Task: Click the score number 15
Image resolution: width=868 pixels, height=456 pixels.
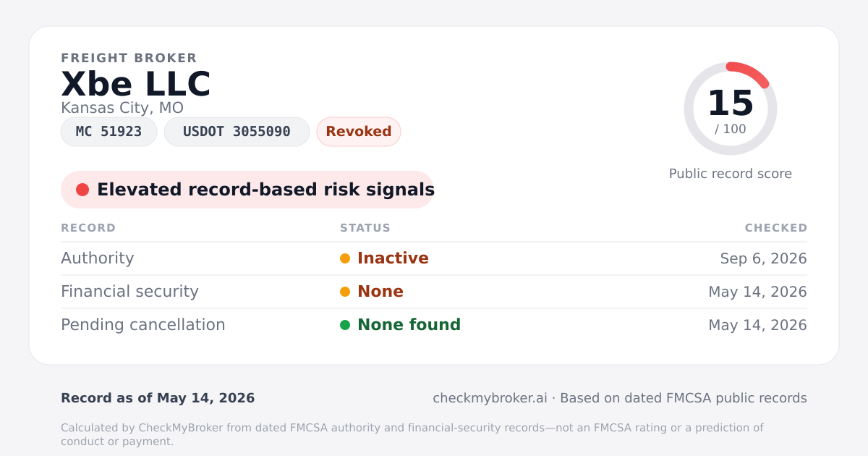Action: click(x=731, y=103)
